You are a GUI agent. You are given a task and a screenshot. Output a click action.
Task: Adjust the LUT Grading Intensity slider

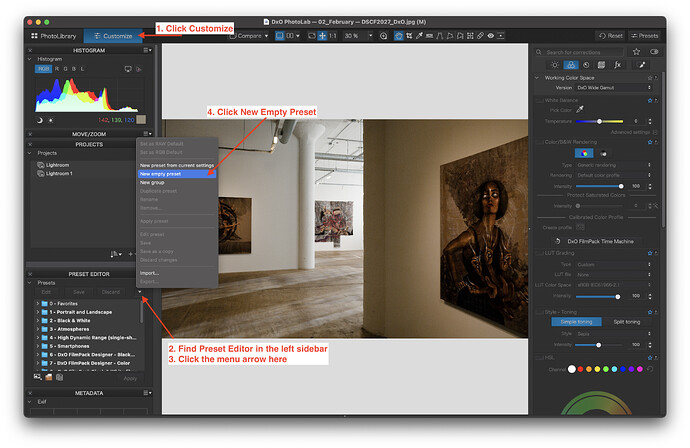click(x=598, y=296)
